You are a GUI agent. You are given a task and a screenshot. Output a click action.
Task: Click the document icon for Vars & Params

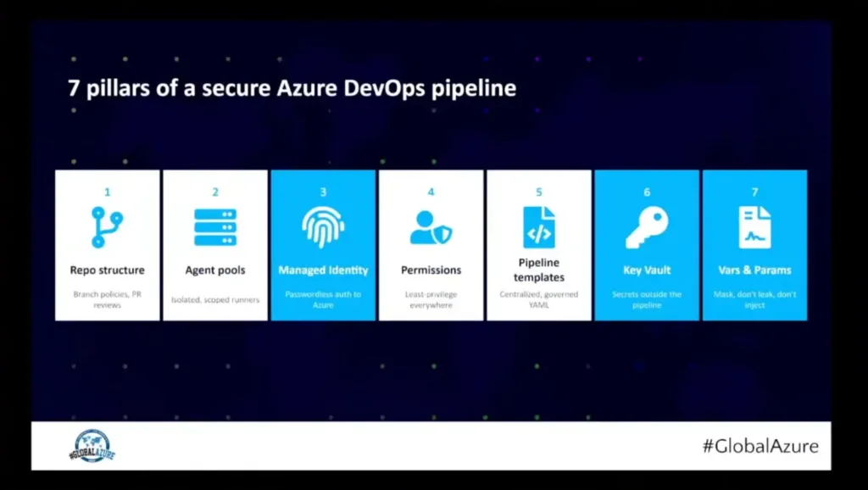point(754,227)
